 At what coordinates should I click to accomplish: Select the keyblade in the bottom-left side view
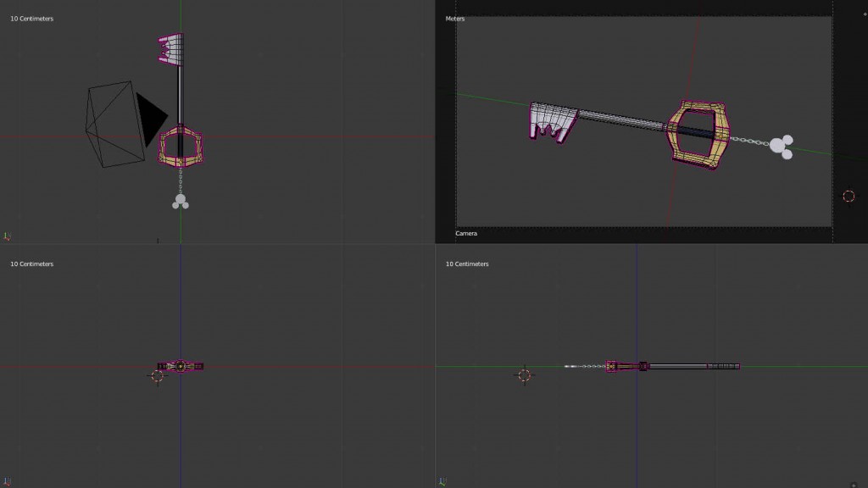pos(181,366)
